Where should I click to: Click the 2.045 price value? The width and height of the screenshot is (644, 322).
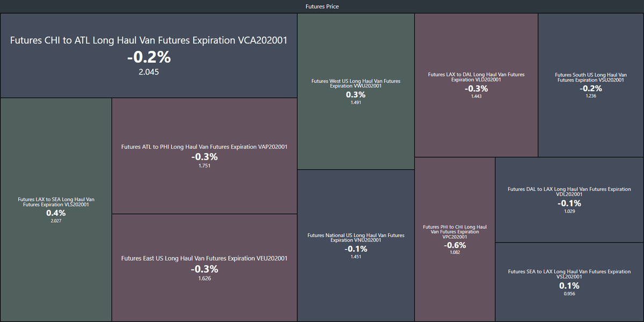[x=149, y=72]
